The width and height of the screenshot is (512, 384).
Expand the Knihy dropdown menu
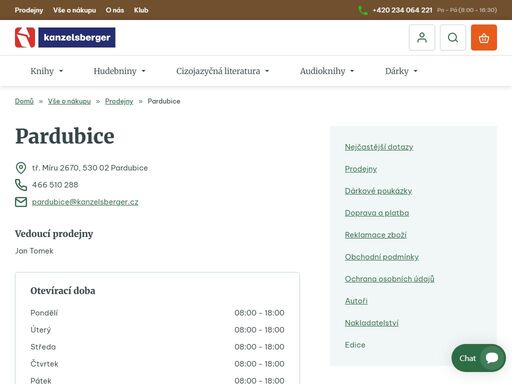click(x=47, y=71)
